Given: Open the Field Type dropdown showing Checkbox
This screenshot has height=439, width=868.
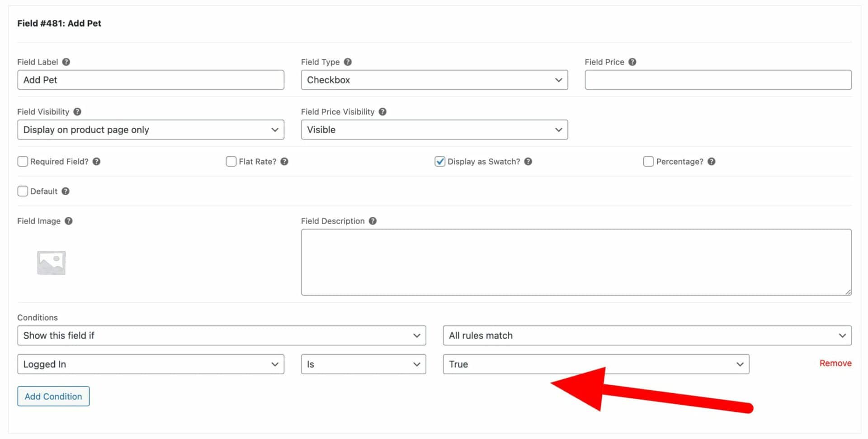Looking at the screenshot, I should pyautogui.click(x=434, y=80).
